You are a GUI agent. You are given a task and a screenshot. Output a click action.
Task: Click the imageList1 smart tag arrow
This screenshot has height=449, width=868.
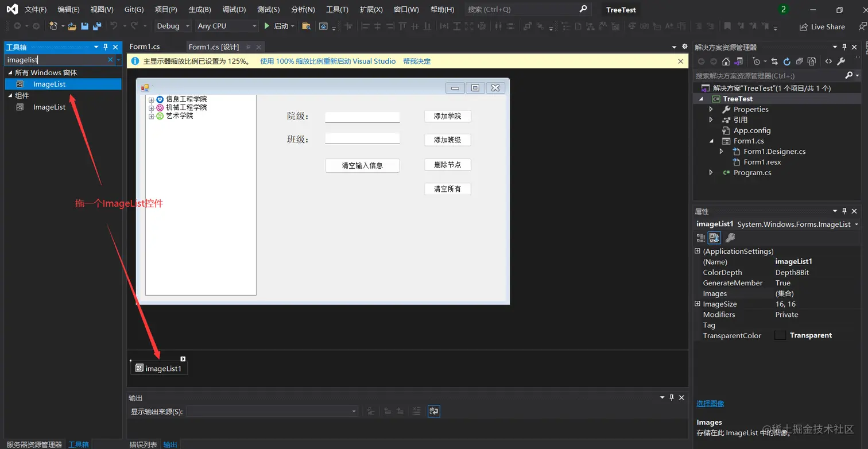pos(183,359)
